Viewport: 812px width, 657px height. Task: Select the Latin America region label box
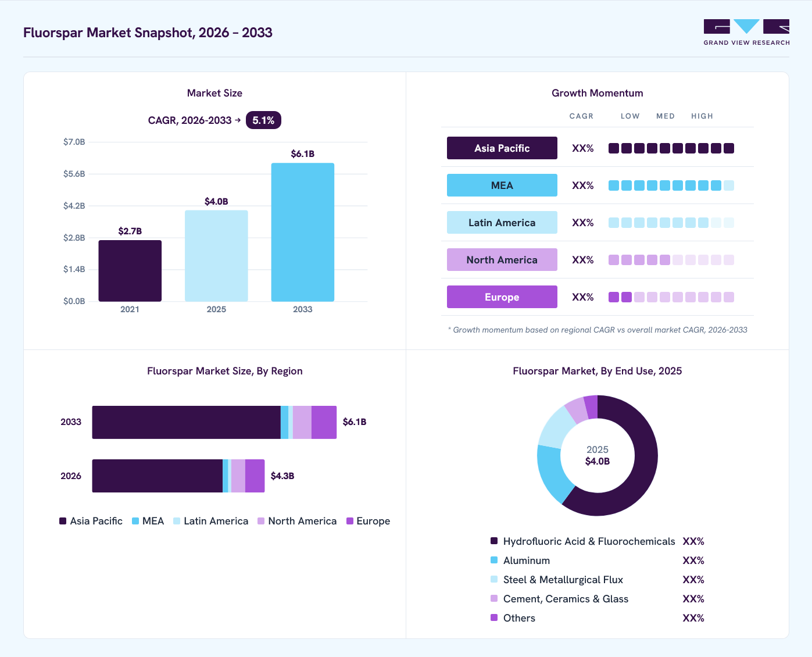pyautogui.click(x=502, y=223)
